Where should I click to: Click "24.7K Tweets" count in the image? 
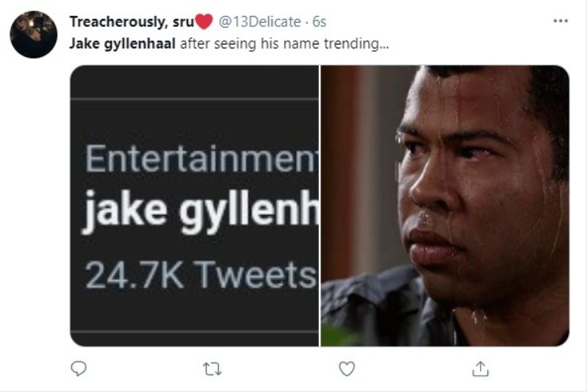(200, 275)
